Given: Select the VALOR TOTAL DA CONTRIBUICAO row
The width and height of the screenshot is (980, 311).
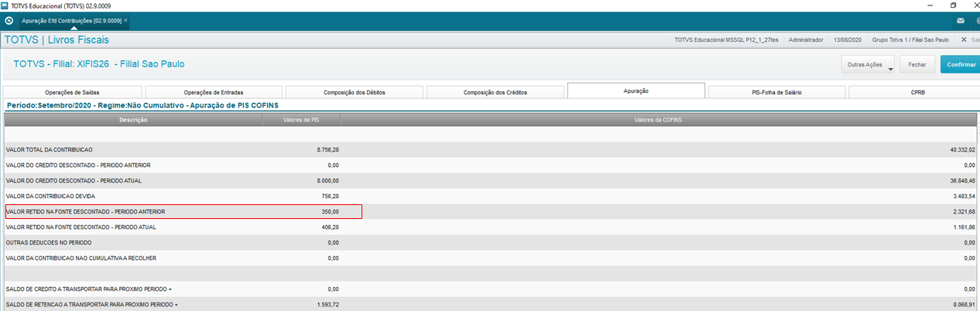Looking at the screenshot, I should (x=491, y=149).
